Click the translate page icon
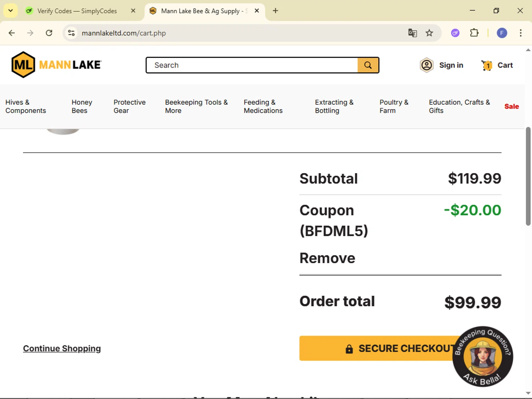Viewport: 532px width, 399px height. pos(412,33)
